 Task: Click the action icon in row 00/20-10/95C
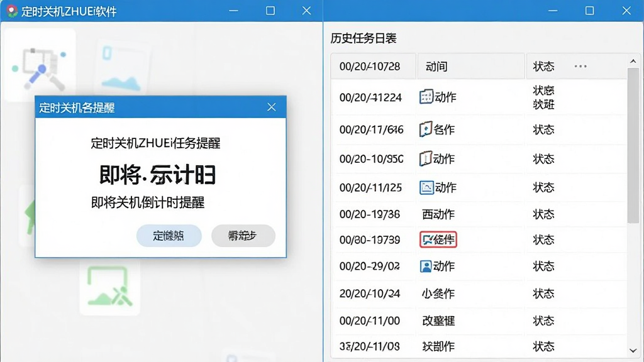[425, 158]
